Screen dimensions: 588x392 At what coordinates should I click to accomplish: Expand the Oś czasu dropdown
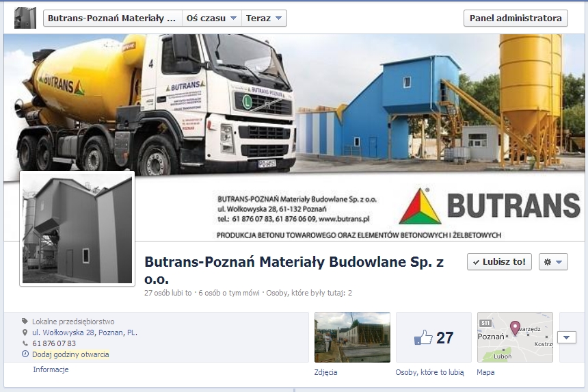[x=211, y=18]
